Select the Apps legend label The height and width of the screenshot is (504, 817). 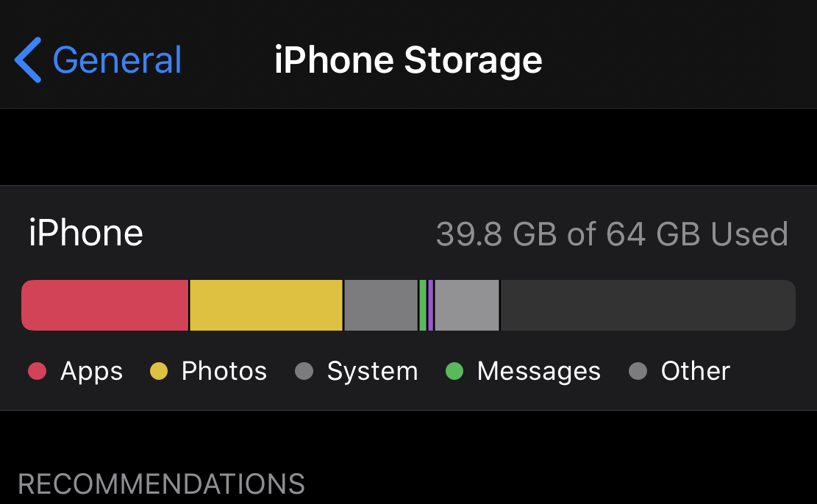point(91,372)
